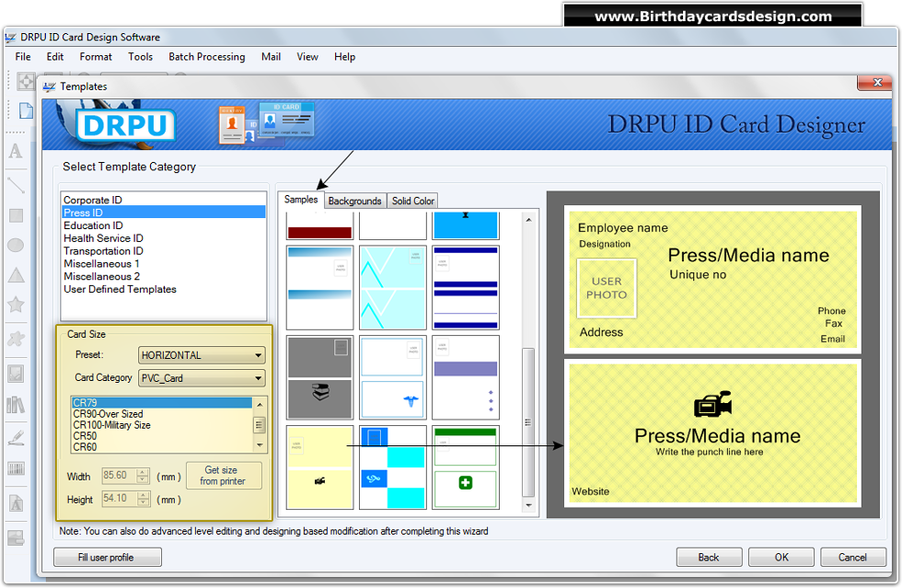Open Help menu
902x588 pixels.
(x=344, y=56)
